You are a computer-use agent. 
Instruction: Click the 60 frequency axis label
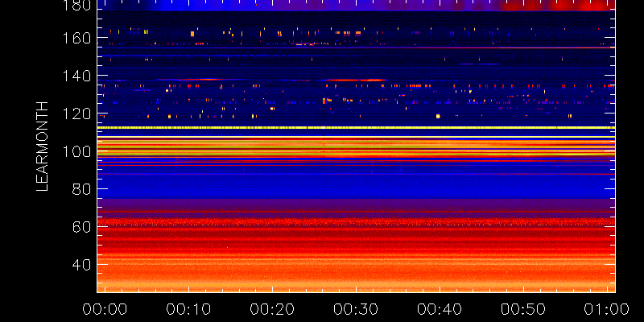click(x=81, y=227)
